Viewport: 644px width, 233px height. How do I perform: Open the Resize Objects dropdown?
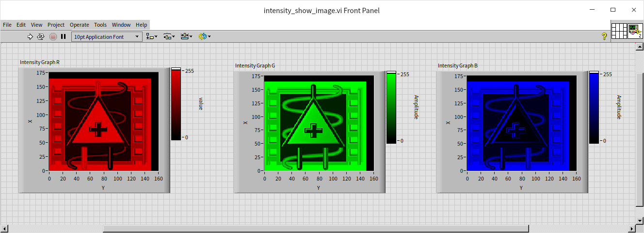[186, 36]
